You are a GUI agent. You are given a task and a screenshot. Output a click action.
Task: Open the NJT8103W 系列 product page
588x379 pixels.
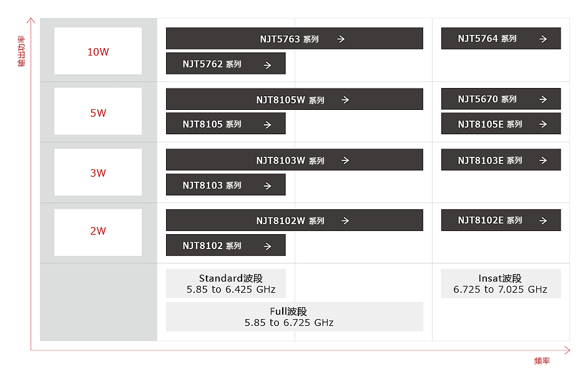(294, 160)
